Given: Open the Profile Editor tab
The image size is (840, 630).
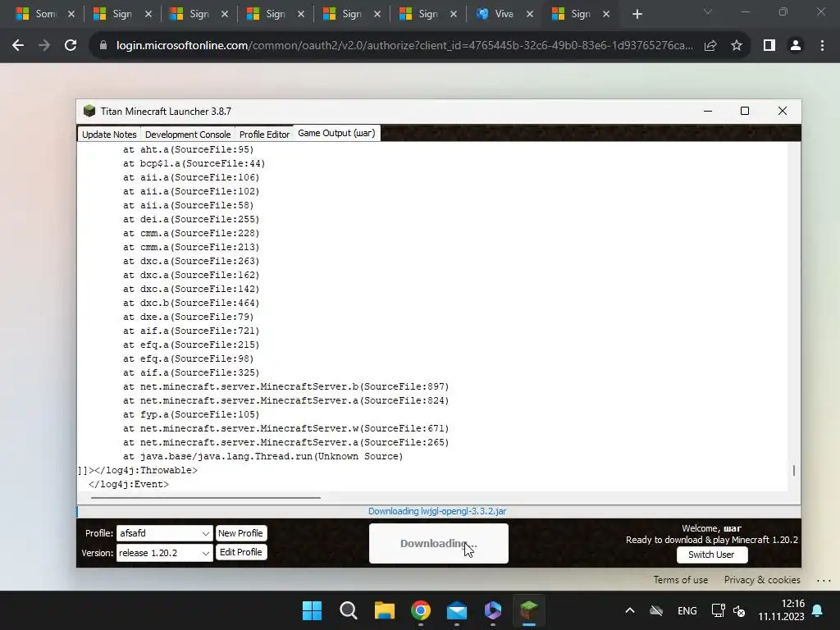Looking at the screenshot, I should point(264,135).
